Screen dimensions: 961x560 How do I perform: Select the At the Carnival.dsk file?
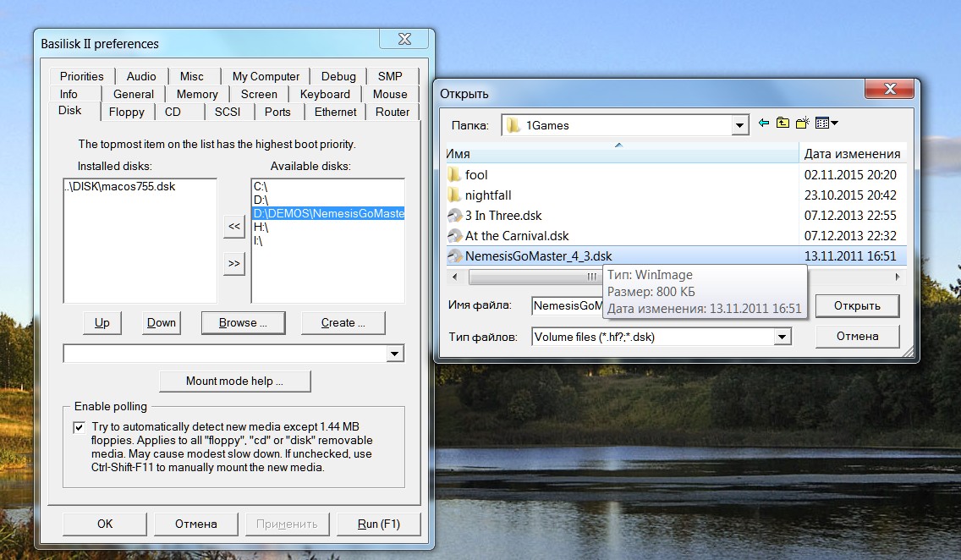[x=517, y=235]
